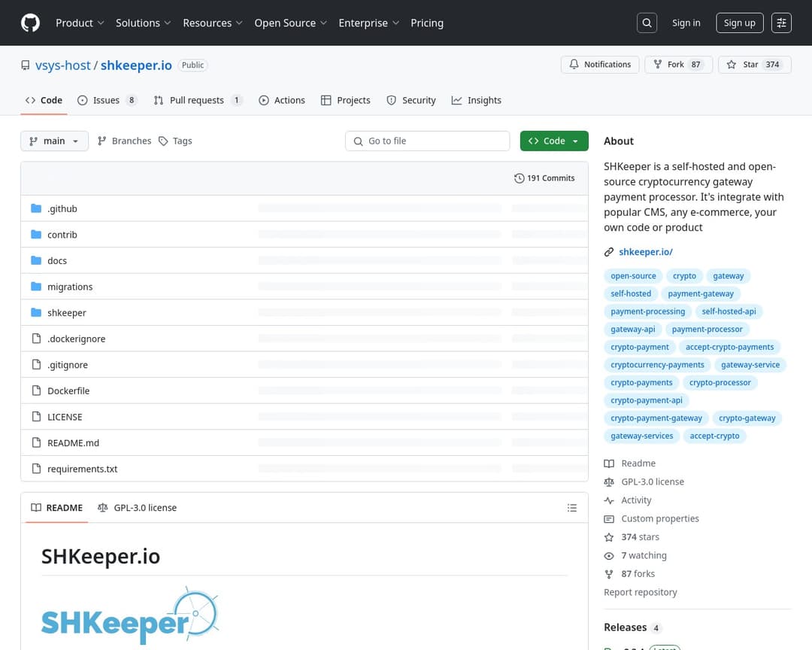Image resolution: width=812 pixels, height=650 pixels.
Task: Switch to the Issues tab
Action: 107,100
